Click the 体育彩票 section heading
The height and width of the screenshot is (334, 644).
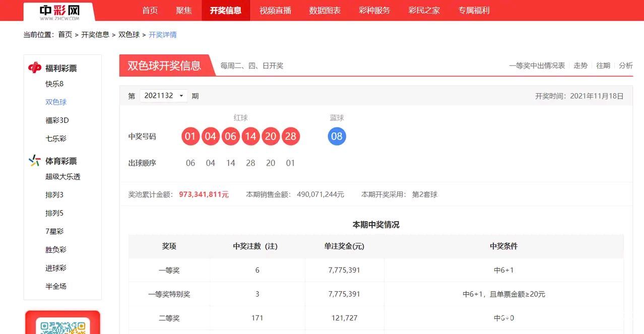(x=61, y=161)
